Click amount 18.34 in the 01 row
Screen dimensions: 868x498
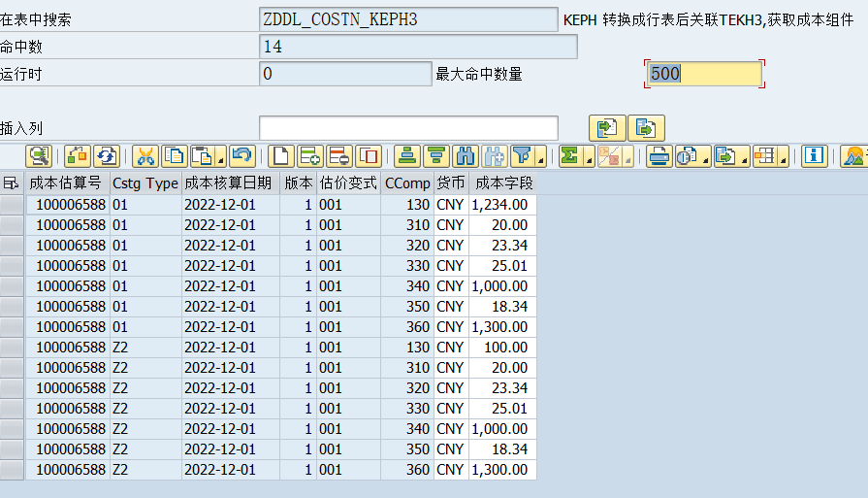click(502, 307)
